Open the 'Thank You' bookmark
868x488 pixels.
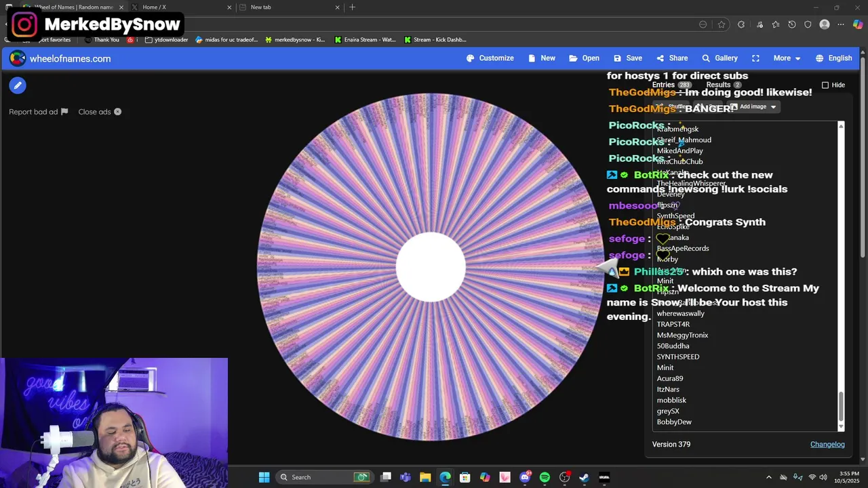(x=102, y=40)
